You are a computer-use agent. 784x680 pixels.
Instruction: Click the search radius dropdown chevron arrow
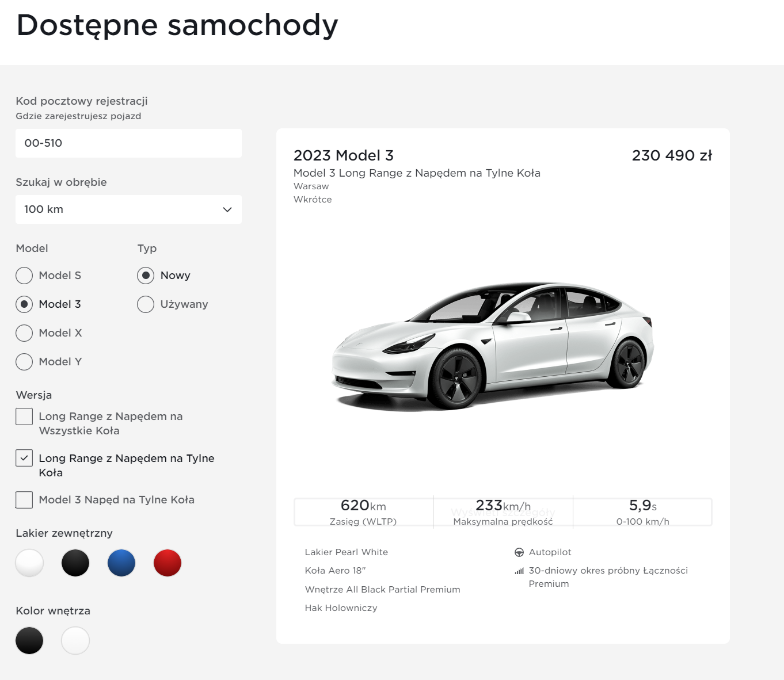227,209
